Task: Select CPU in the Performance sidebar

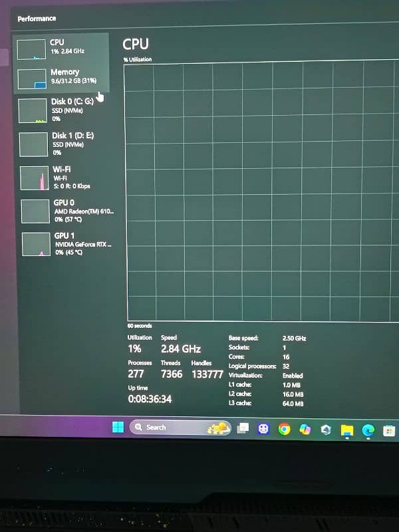Action: point(61,49)
